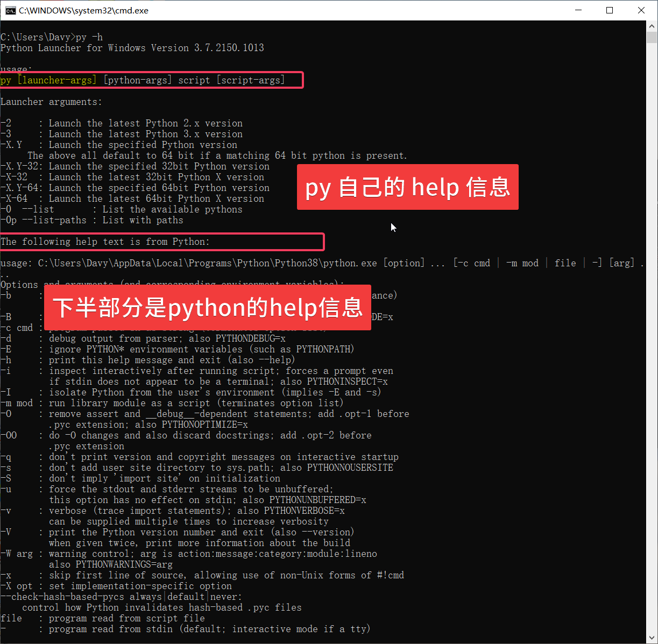Click the '-2 : Launch the latest Python 2.x version' line

(122, 123)
